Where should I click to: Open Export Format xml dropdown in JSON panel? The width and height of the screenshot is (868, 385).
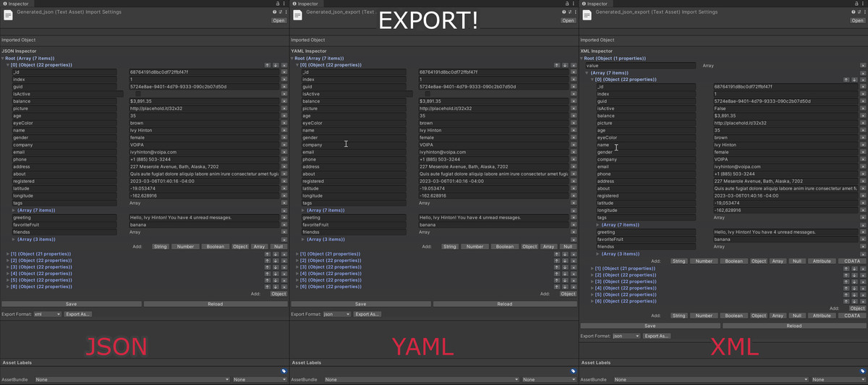pos(47,314)
